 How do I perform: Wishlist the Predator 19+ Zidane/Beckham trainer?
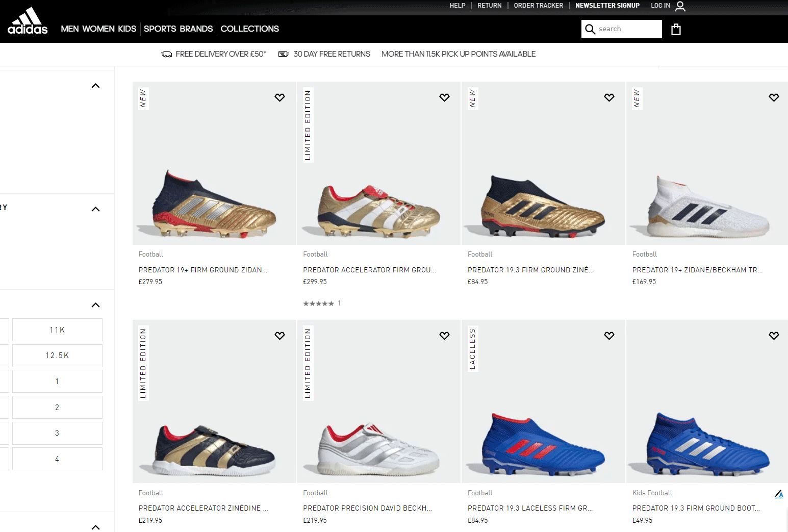[774, 97]
